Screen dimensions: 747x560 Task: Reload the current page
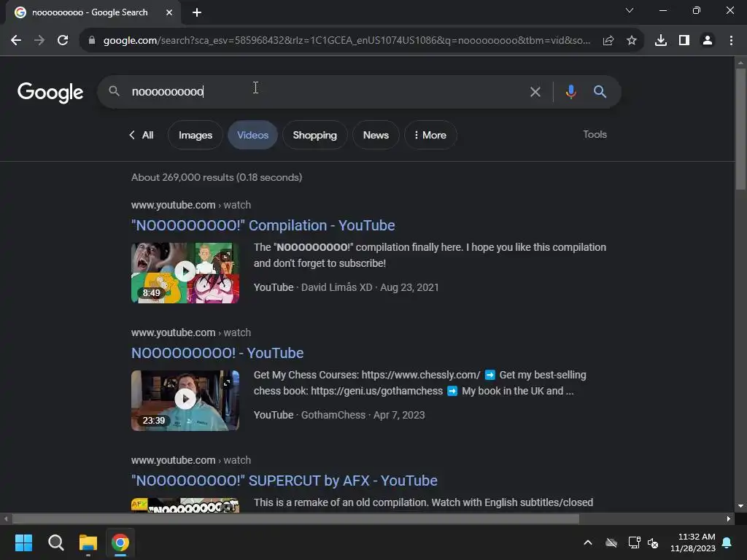[x=63, y=41]
